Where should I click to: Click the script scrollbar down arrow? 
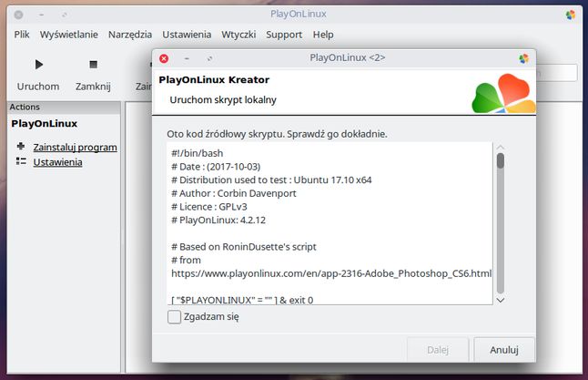(x=501, y=300)
